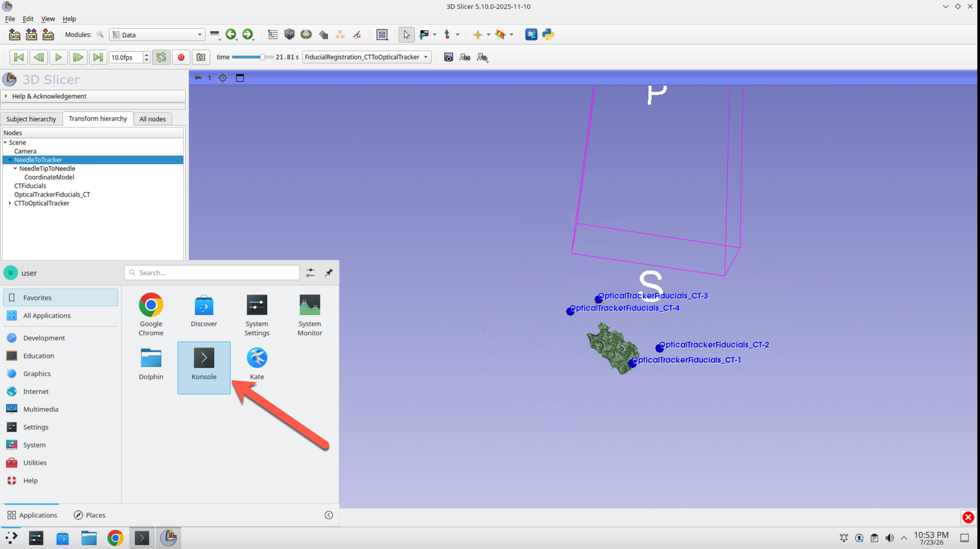Image resolution: width=980 pixels, height=549 pixels.
Task: Open the Python console icon
Action: 548,34
